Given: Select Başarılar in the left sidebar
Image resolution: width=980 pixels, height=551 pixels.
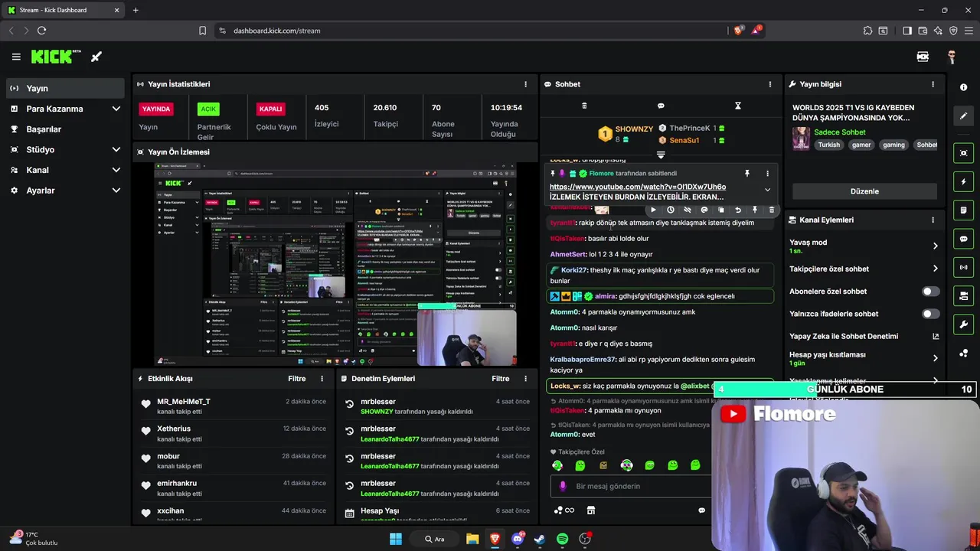Looking at the screenshot, I should [x=65, y=129].
